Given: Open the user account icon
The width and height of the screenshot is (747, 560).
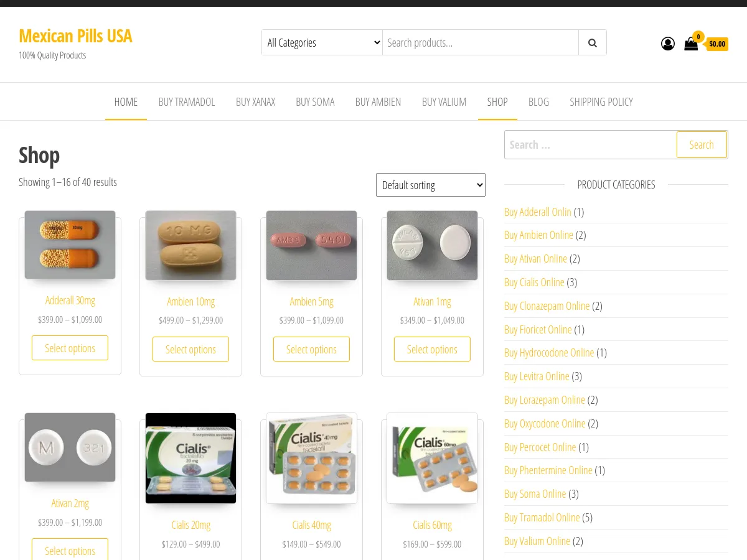Looking at the screenshot, I should click(668, 44).
